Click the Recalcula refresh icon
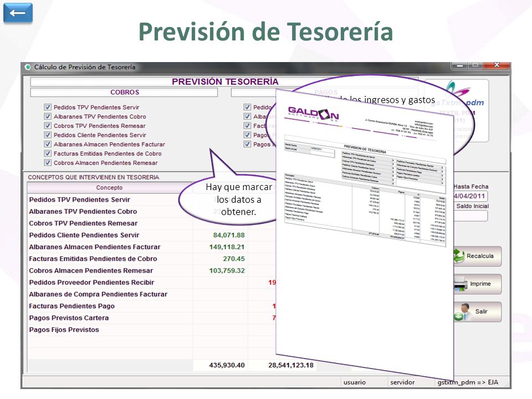The image size is (532, 399). point(459,256)
